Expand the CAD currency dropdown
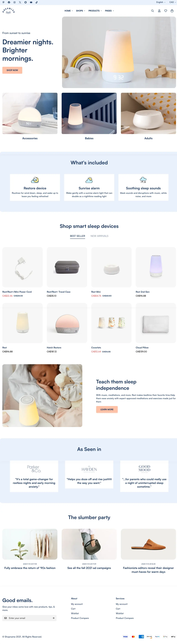The width and height of the screenshot is (177, 644). pyautogui.click(x=172, y=2)
